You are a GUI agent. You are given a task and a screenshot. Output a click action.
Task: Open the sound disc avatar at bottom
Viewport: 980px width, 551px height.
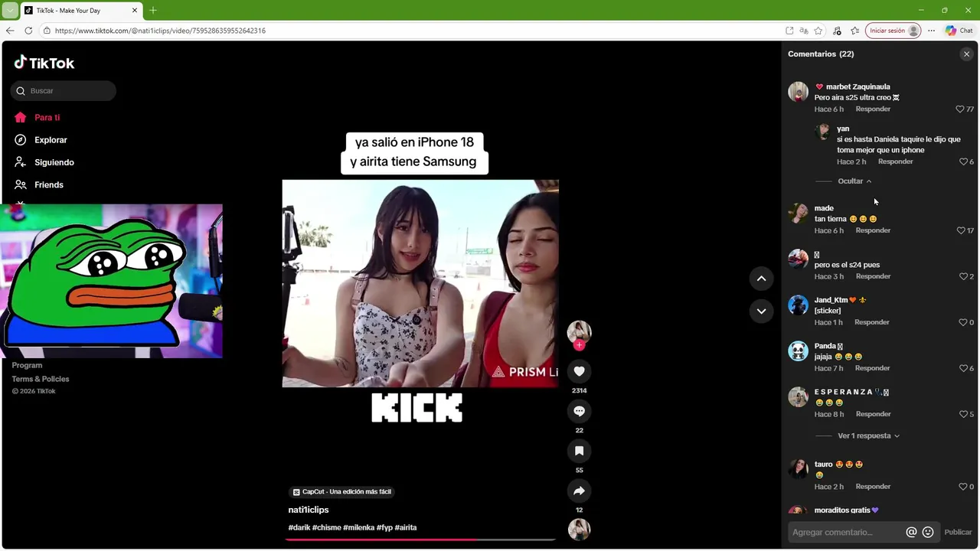click(x=579, y=529)
